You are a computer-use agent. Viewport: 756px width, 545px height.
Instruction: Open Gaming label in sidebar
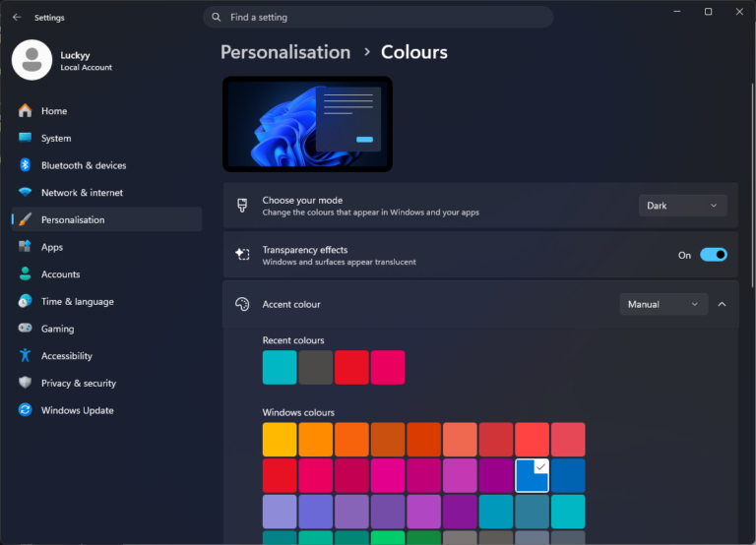(58, 329)
